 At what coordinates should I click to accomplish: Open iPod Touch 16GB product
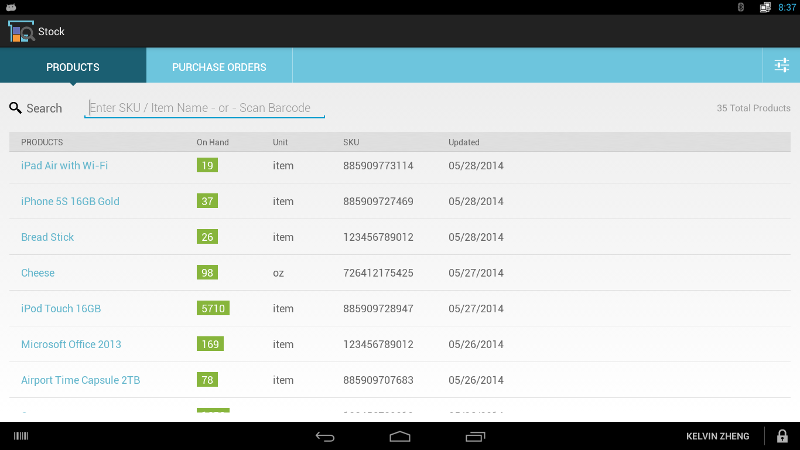pyautogui.click(x=61, y=309)
